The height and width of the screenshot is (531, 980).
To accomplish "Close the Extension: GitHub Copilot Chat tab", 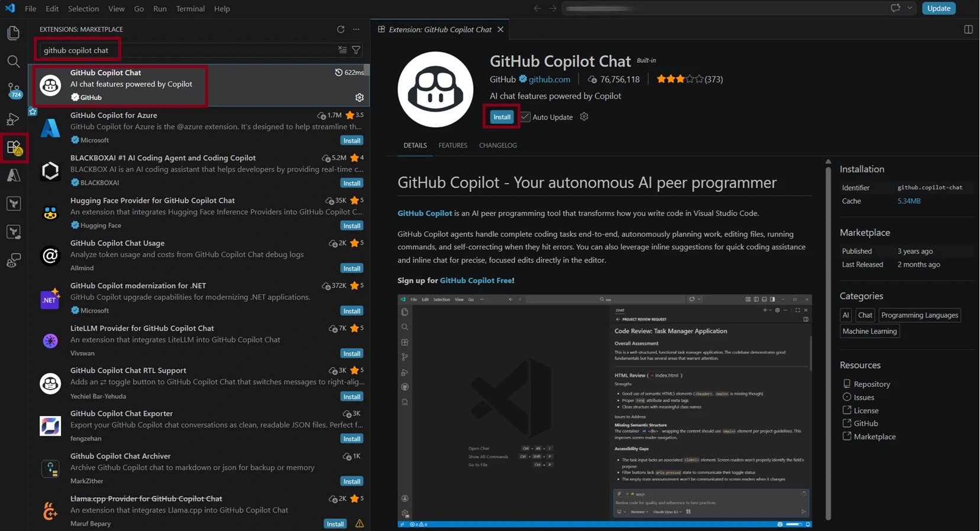I will point(500,29).
